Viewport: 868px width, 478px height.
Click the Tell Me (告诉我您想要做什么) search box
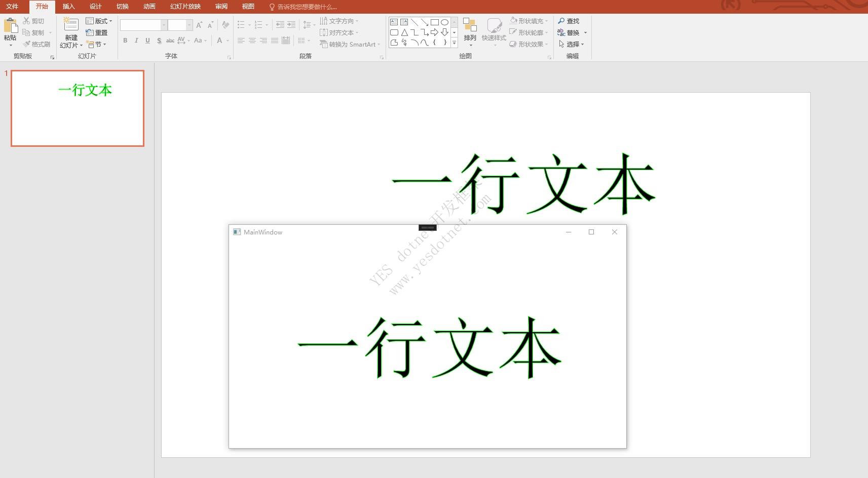tap(303, 7)
